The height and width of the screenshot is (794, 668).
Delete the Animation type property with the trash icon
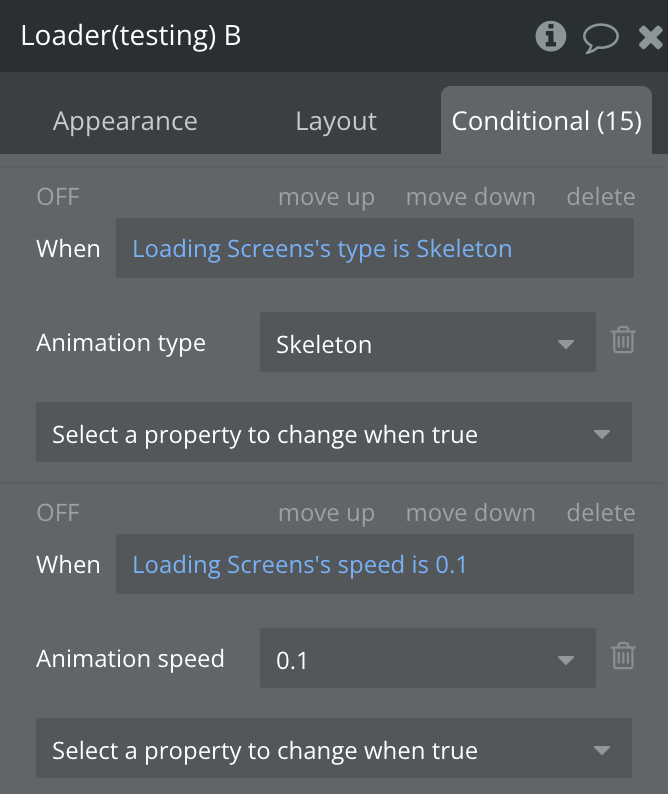tap(623, 340)
